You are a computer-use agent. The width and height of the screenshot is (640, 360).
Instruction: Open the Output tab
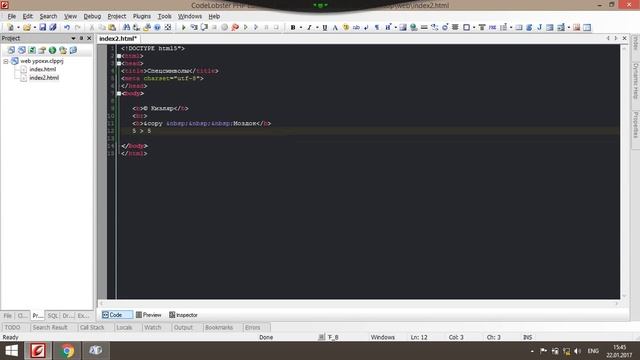click(183, 327)
